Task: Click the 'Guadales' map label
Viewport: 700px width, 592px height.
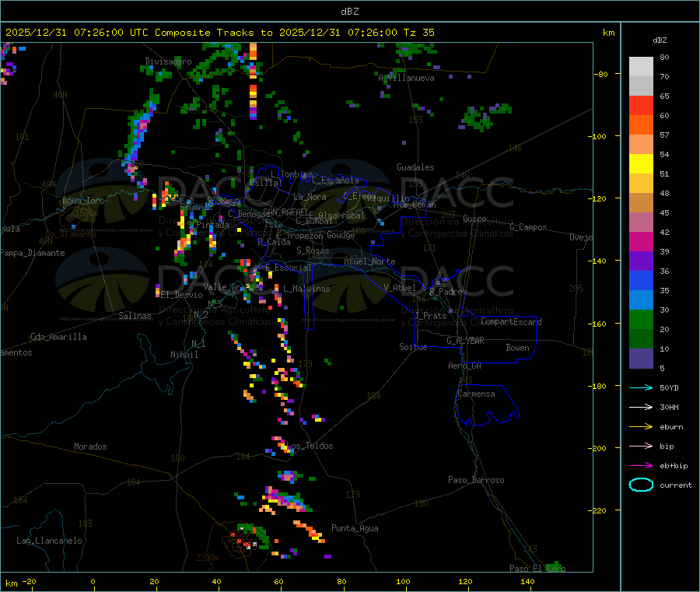Action: (415, 167)
